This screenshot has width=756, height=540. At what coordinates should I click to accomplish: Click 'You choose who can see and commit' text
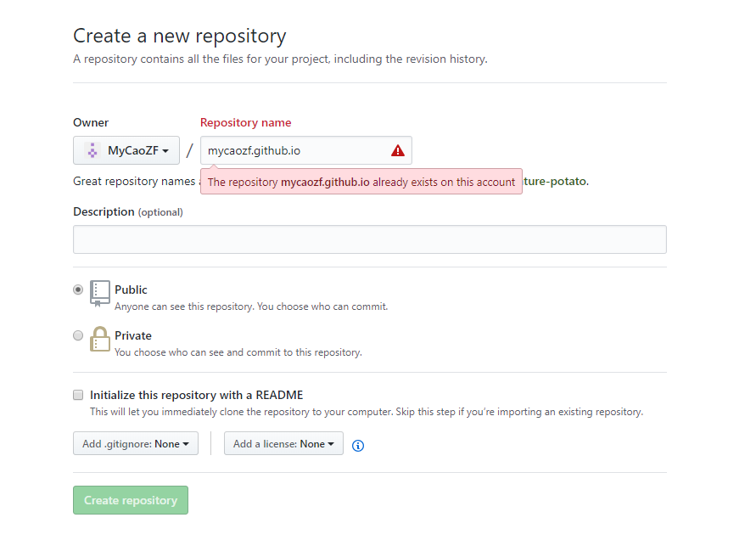pyautogui.click(x=238, y=352)
